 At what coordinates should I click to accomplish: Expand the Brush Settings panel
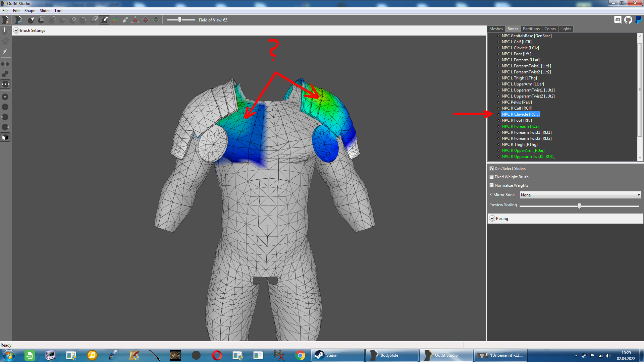pos(16,31)
